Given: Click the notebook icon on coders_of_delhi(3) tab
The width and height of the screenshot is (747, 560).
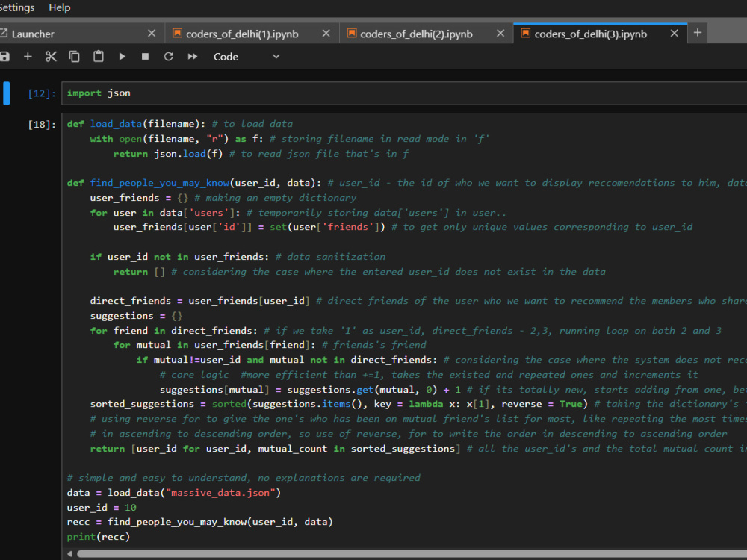Looking at the screenshot, I should [x=525, y=33].
